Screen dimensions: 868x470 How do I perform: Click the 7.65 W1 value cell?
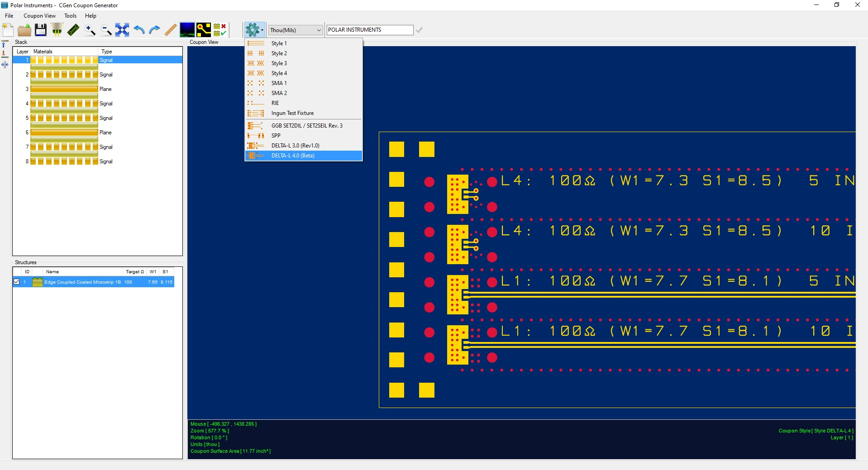[x=153, y=282]
